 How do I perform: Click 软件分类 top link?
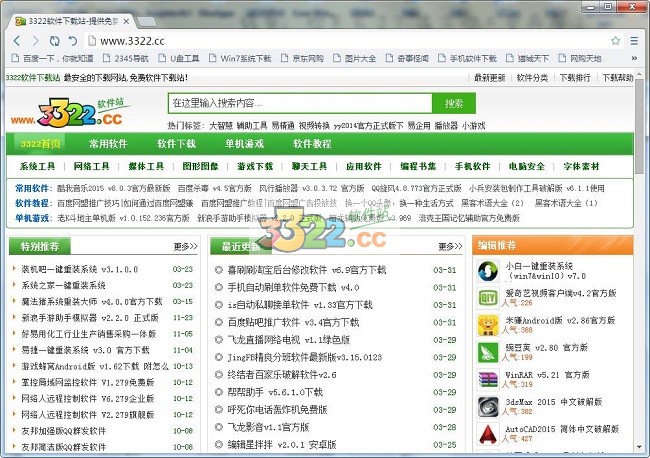(532, 78)
